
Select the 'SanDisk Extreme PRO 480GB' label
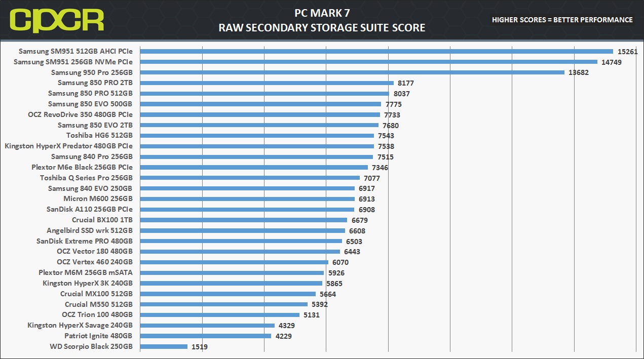click(x=85, y=241)
